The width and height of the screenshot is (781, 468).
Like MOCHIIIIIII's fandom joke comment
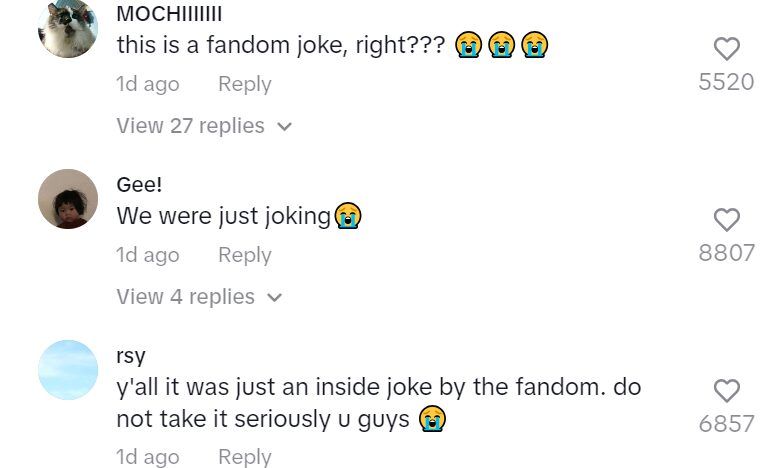point(726,48)
